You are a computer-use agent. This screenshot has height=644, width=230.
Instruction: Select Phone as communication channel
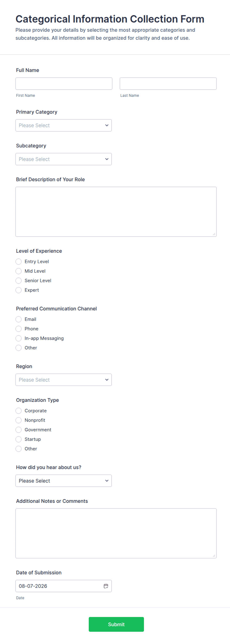pyautogui.click(x=19, y=329)
